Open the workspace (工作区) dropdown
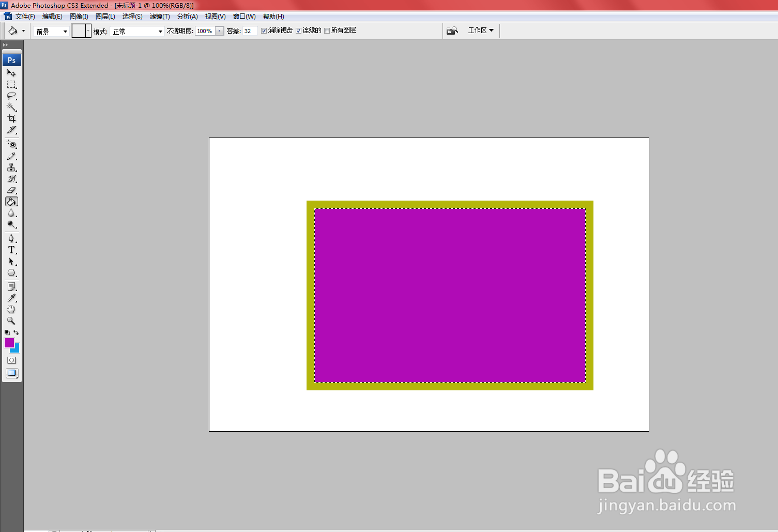Viewport: 778px width, 532px height. point(481,31)
